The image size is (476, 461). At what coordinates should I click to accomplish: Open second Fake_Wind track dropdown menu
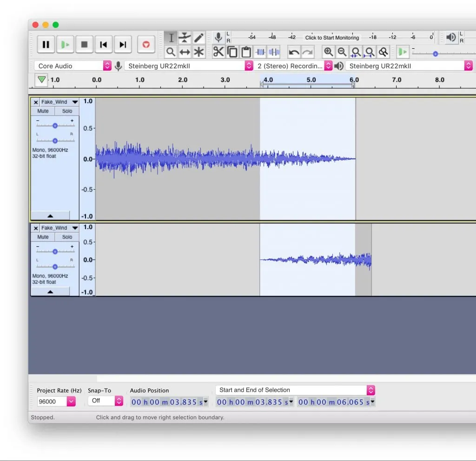75,228
